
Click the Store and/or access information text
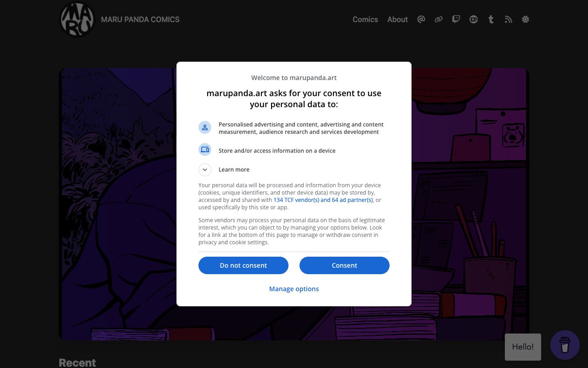click(277, 150)
